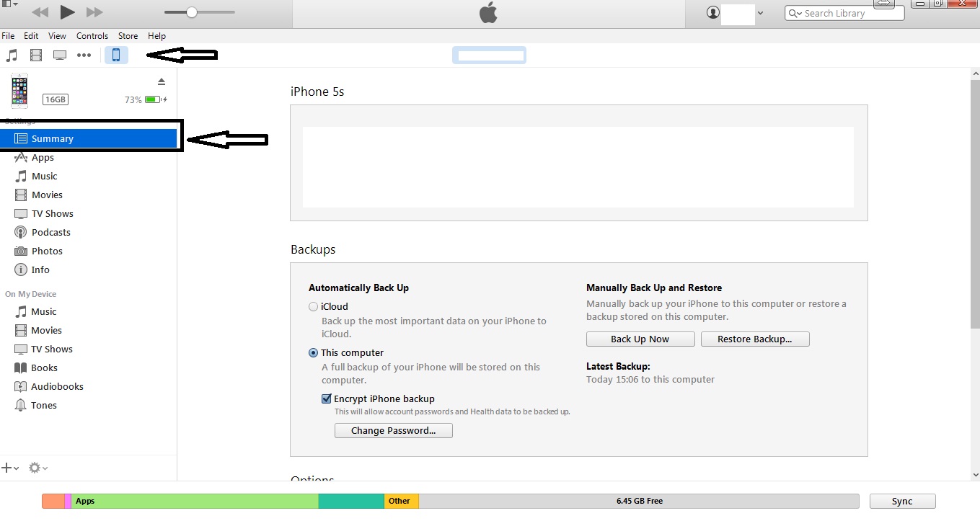
Task: Open the iTunes window menu dropdown in the title bar
Action: [9, 4]
